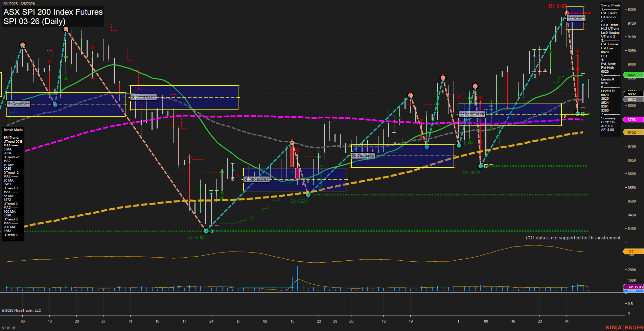Collapse the Bench Marks panel
The image size is (644, 331).
tap(13, 129)
